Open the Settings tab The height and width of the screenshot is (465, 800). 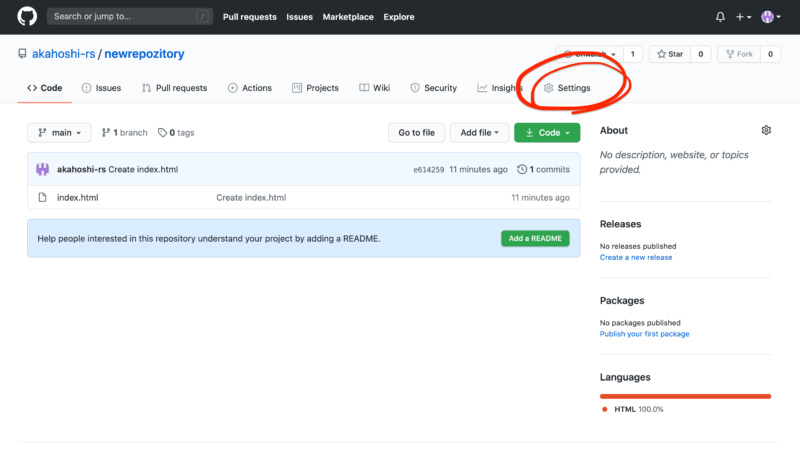(x=567, y=88)
